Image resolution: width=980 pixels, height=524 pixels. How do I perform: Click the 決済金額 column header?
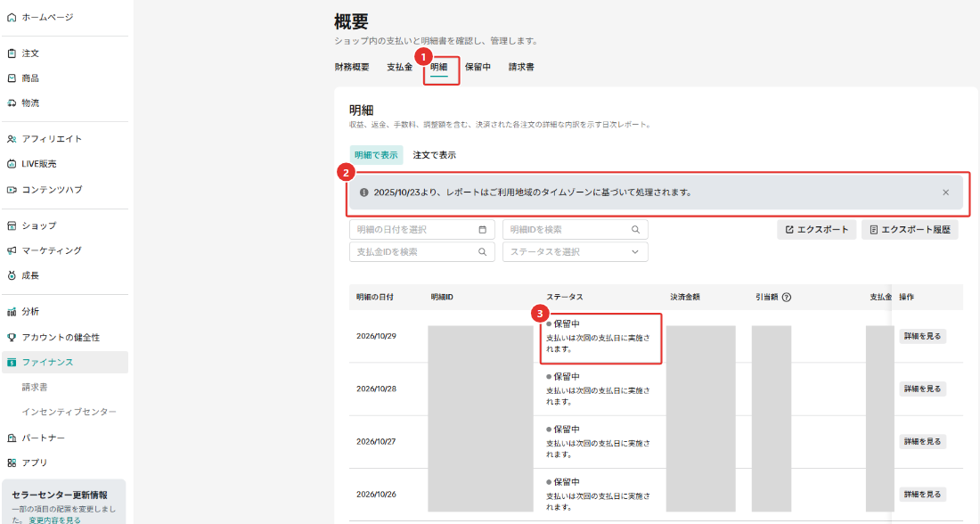[685, 297]
